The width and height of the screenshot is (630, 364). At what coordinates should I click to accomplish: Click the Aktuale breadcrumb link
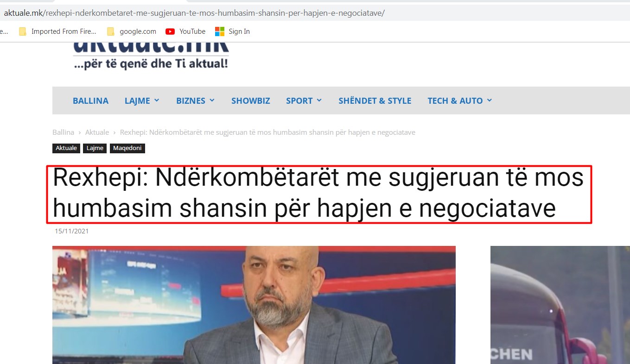(x=97, y=132)
